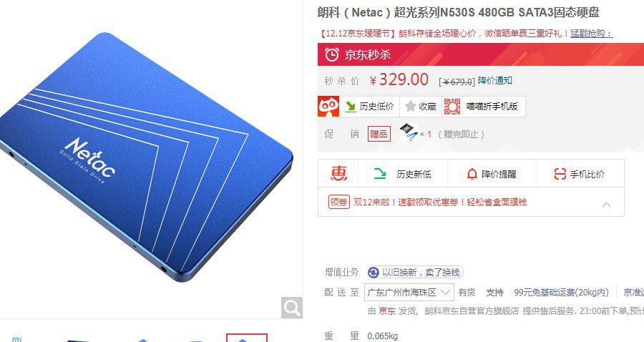Click the 京东秒杀 alarm clock icon
This screenshot has width=644, height=342.
(x=332, y=54)
